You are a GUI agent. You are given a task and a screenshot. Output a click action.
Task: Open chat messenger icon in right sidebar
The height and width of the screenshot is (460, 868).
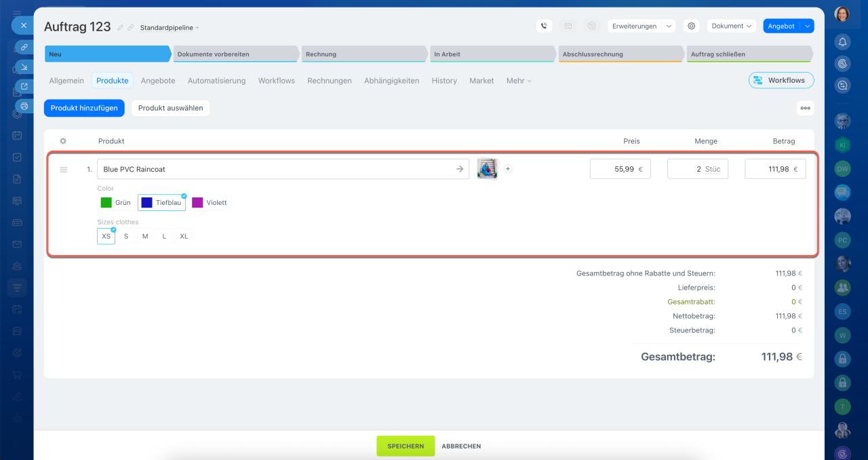click(842, 85)
